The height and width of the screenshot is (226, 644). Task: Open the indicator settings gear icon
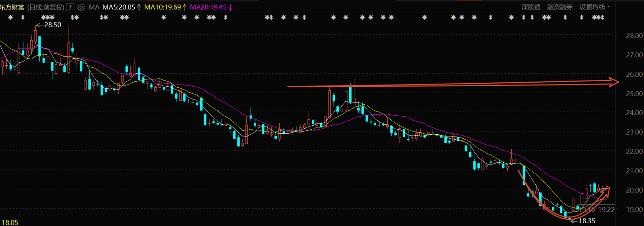click(81, 7)
